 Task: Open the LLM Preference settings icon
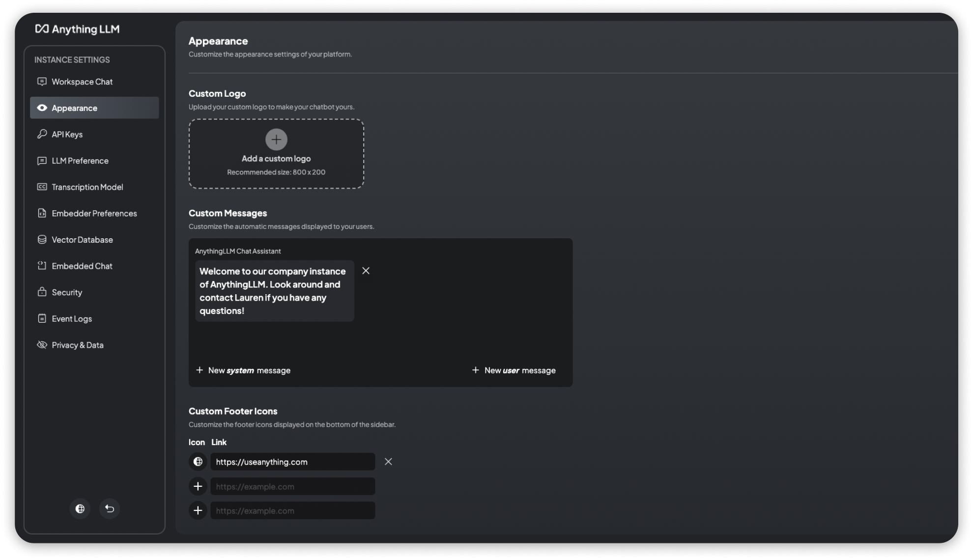tap(41, 160)
